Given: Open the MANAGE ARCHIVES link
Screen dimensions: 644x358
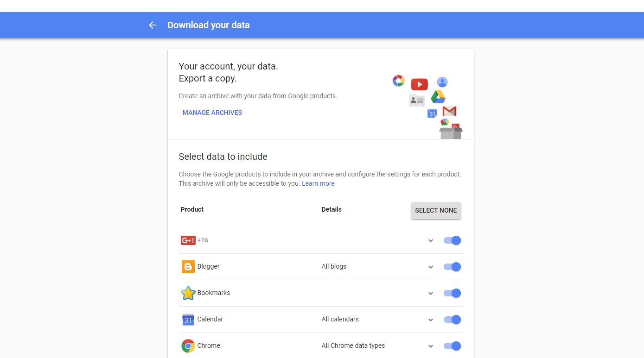Looking at the screenshot, I should pyautogui.click(x=212, y=113).
